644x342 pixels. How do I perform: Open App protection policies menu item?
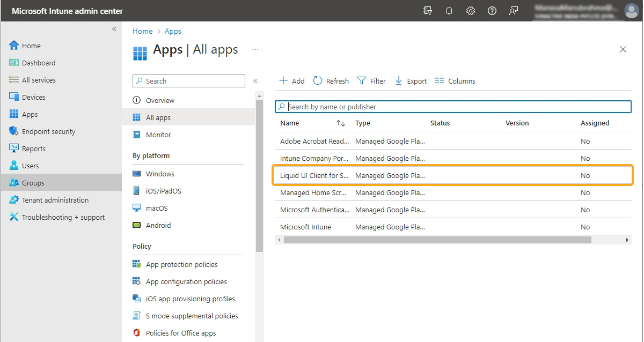(181, 264)
